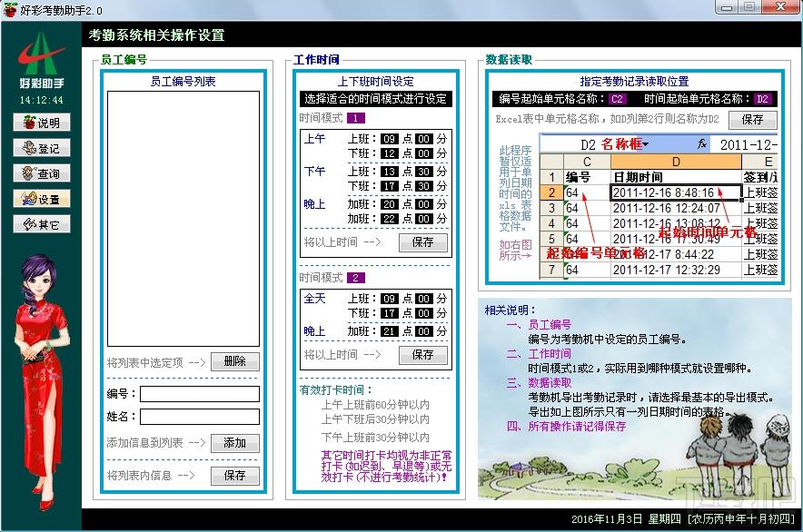Click the text 上午下班后30分钟以内

coord(375,419)
